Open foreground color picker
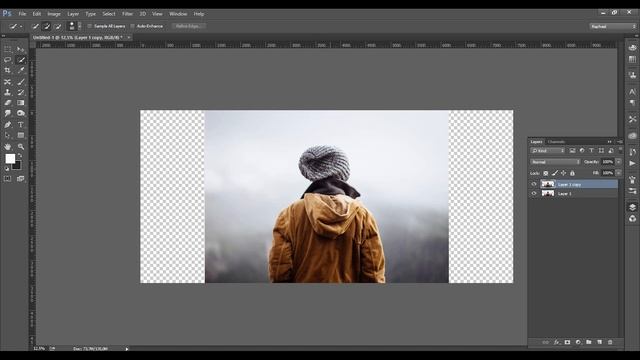 tap(10, 158)
